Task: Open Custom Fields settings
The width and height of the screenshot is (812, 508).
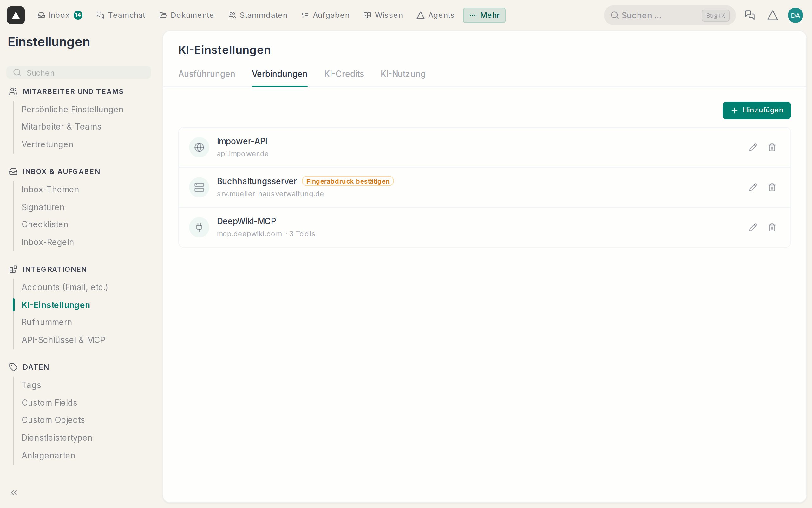Action: (49, 403)
